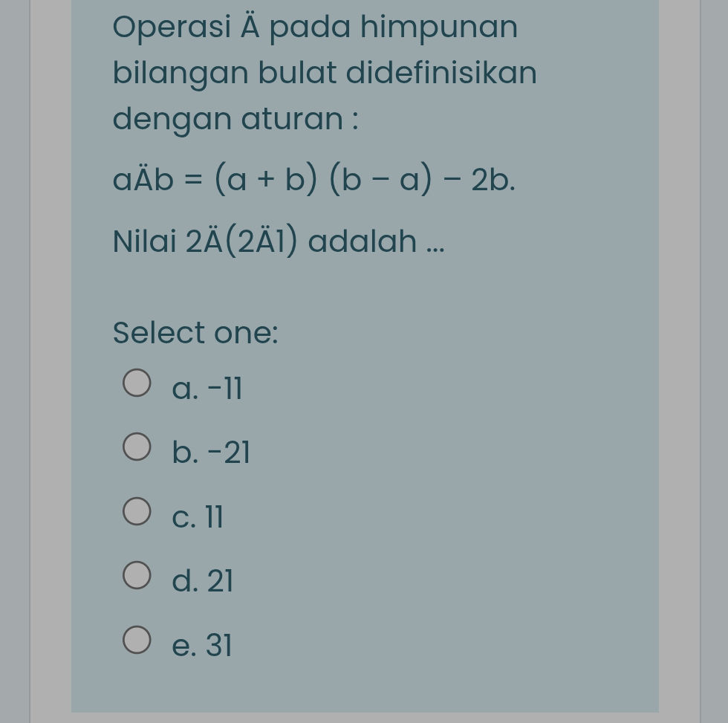Click the option text 'd. 21'

(201, 581)
